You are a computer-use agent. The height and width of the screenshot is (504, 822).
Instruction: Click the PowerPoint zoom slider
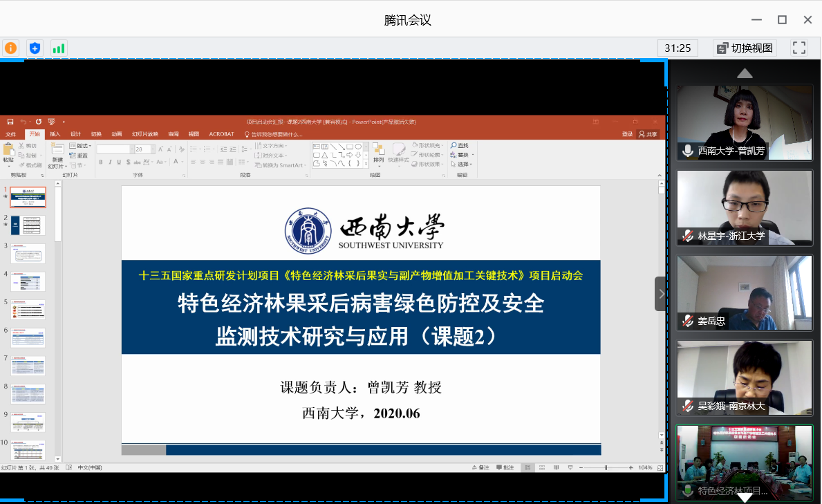click(x=606, y=468)
